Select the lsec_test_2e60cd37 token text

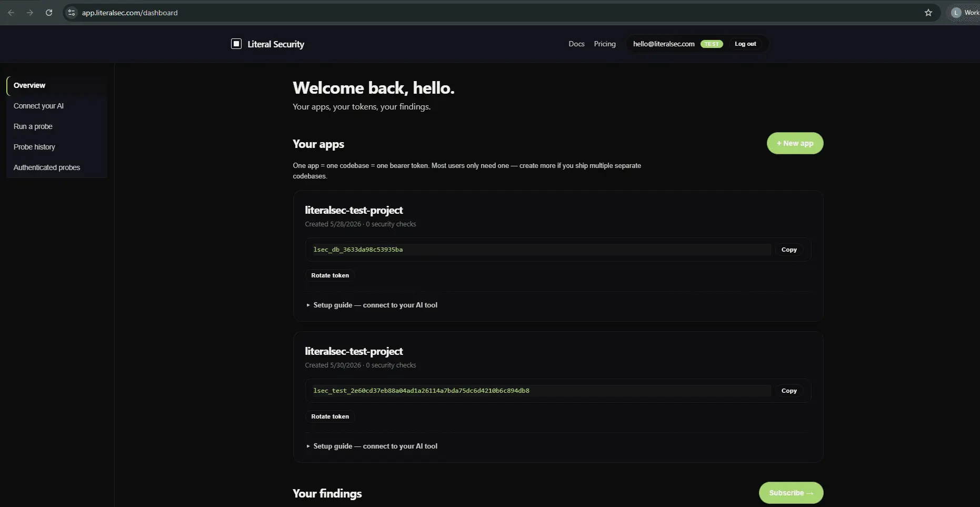[421, 391]
